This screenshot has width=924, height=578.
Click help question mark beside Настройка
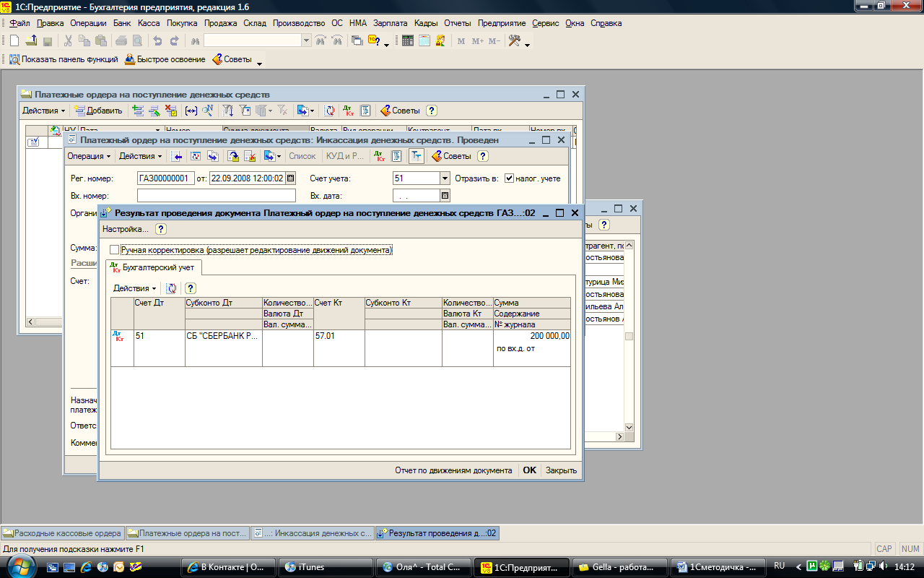161,229
